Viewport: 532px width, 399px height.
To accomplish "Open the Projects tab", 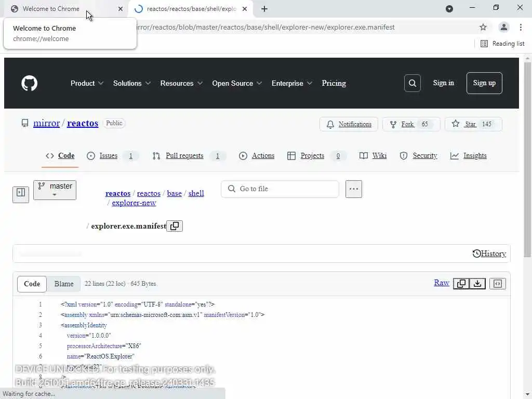I will pos(316,156).
